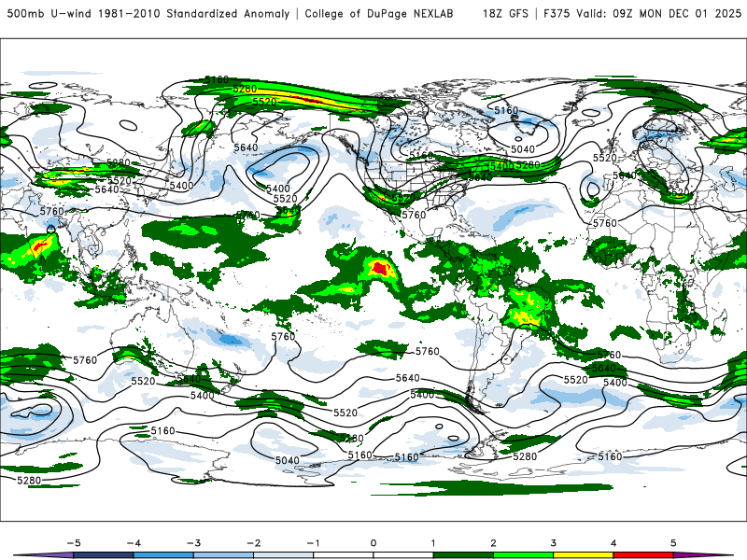
Task: Pick the red swatch between 4 and 5
Action: point(642,555)
